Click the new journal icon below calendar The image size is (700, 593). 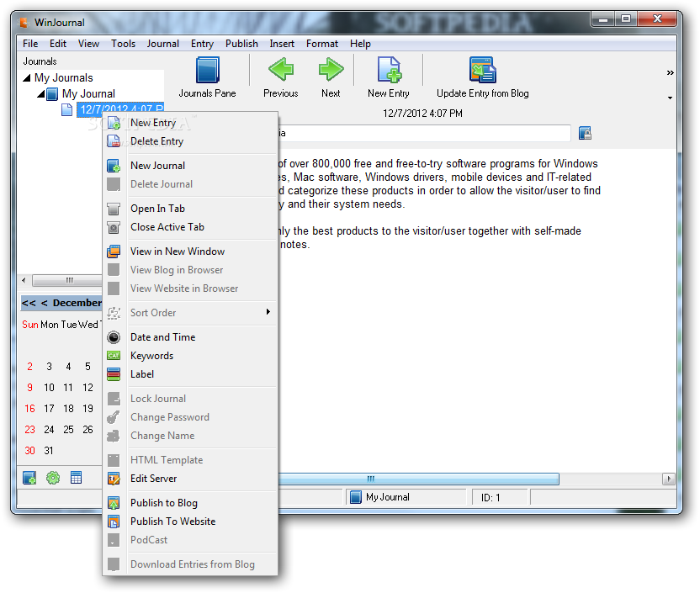pyautogui.click(x=29, y=478)
